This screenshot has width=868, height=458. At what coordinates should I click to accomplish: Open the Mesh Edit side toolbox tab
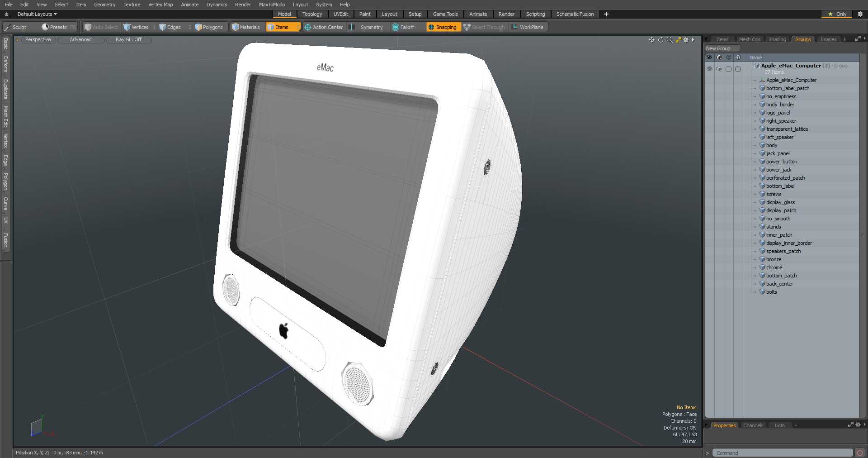pyautogui.click(x=5, y=117)
